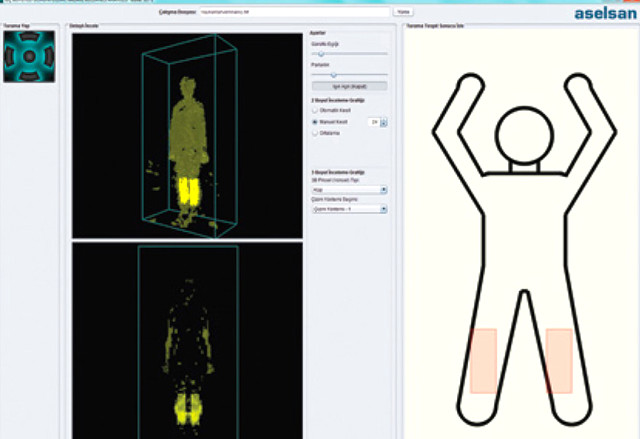Click the center of the scan control pad
Image resolution: width=640 pixels, height=439 pixels.
30,57
